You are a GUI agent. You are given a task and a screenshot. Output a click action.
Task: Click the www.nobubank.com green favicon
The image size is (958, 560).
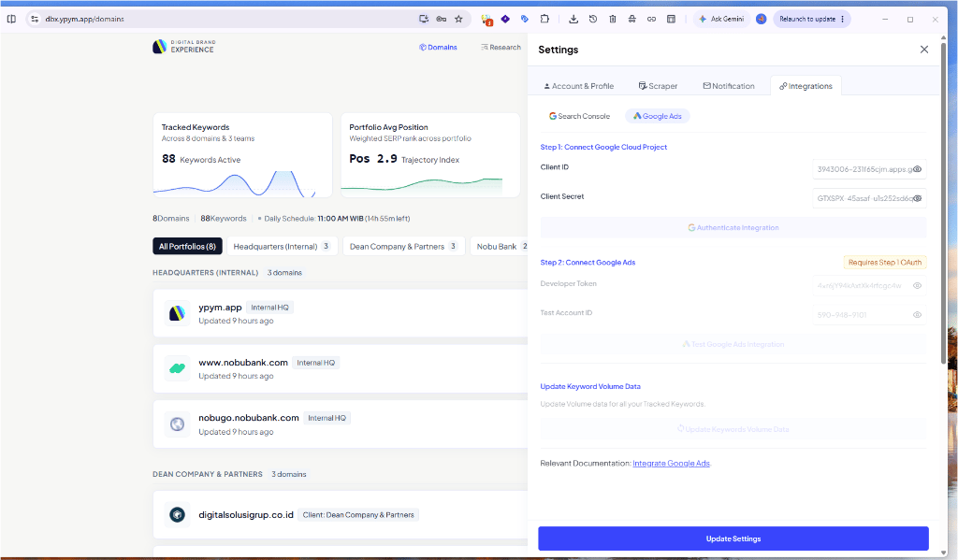177,368
